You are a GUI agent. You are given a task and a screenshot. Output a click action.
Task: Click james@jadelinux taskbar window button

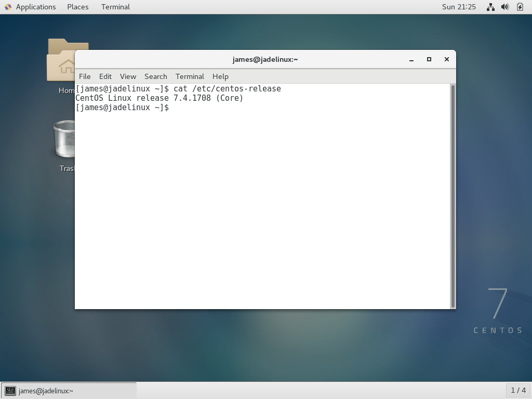coord(69,391)
